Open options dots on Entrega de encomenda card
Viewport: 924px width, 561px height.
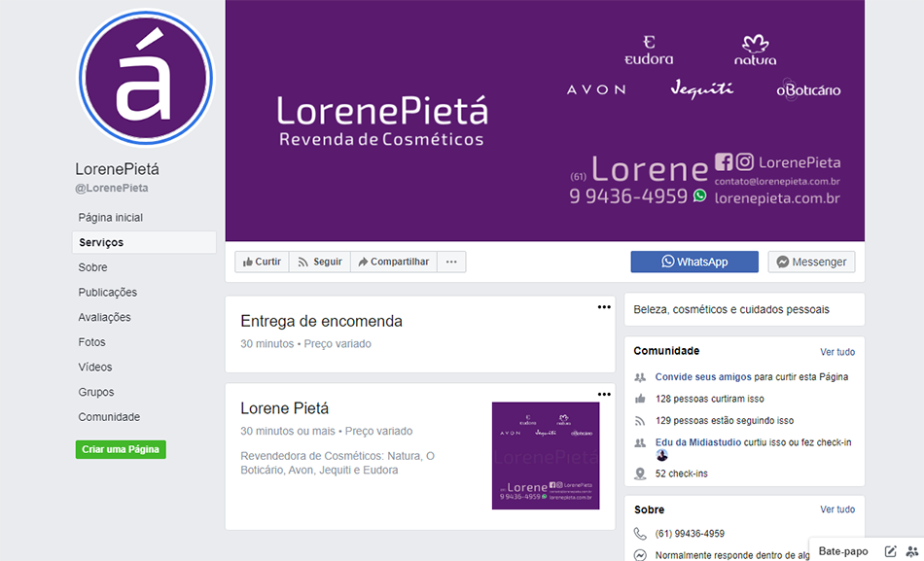tap(604, 307)
